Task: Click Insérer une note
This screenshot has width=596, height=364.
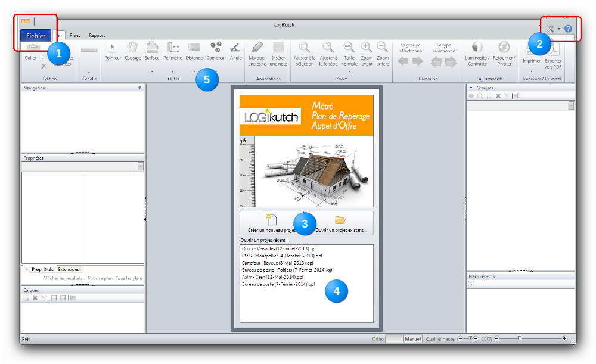Action: click(278, 54)
